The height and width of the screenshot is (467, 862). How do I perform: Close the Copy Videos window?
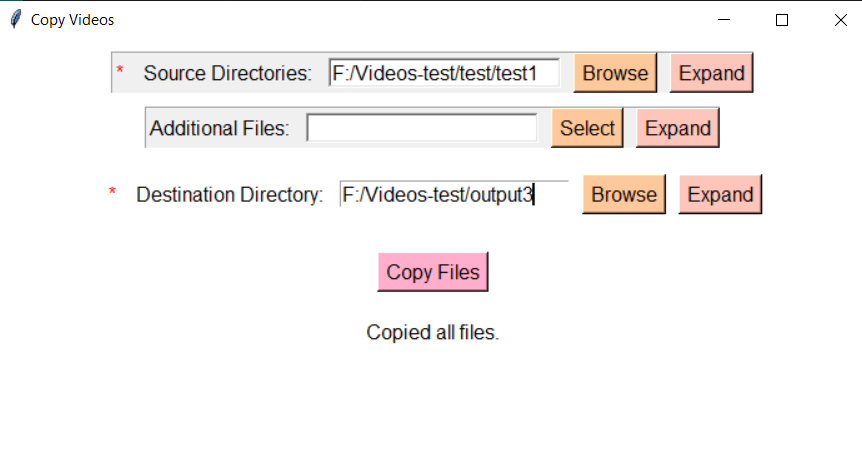[x=840, y=20]
